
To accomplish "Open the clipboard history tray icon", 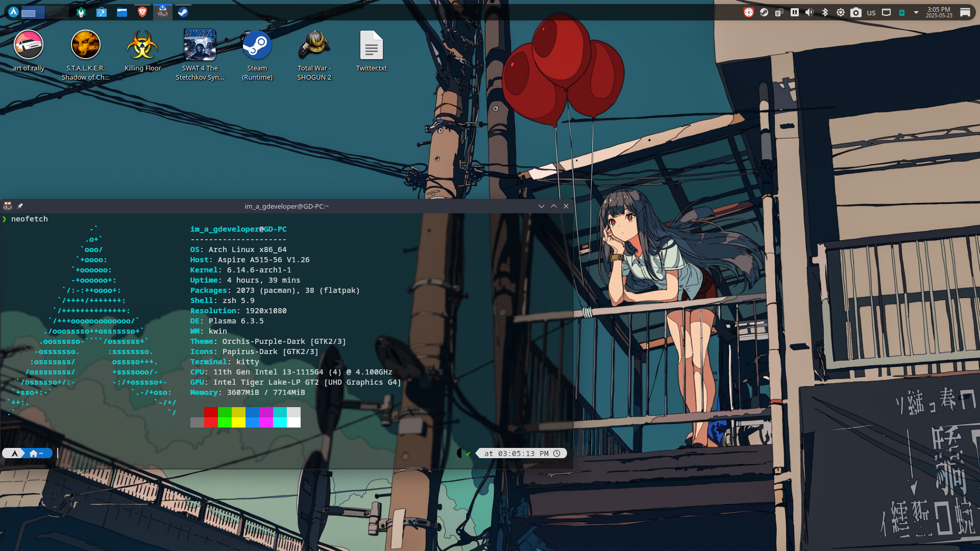I will [x=779, y=12].
